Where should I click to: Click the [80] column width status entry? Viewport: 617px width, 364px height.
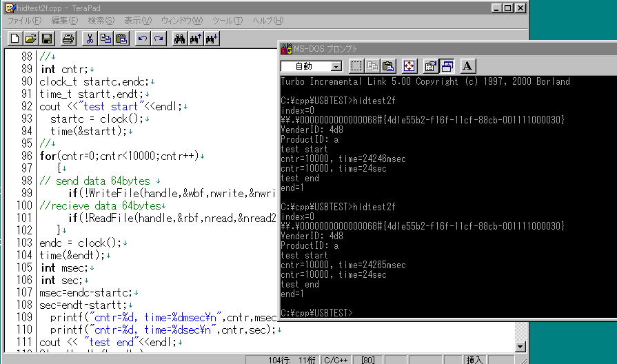[368, 360]
